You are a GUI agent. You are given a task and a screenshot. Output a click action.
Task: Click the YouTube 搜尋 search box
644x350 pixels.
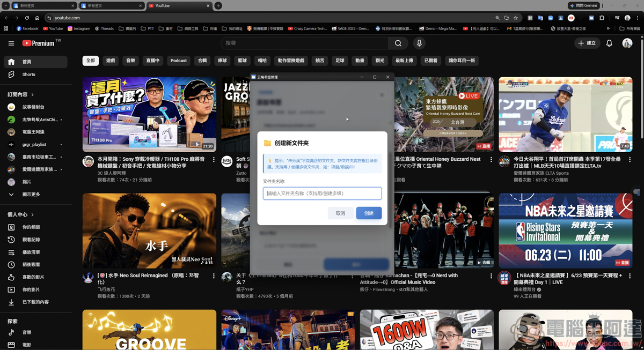304,43
